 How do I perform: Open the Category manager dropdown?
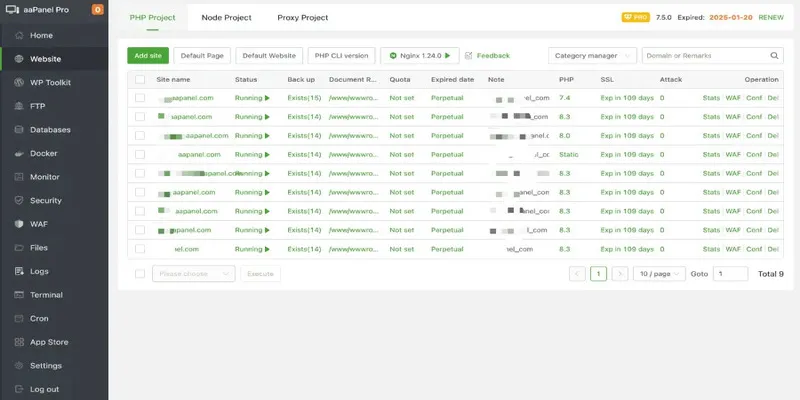(592, 56)
